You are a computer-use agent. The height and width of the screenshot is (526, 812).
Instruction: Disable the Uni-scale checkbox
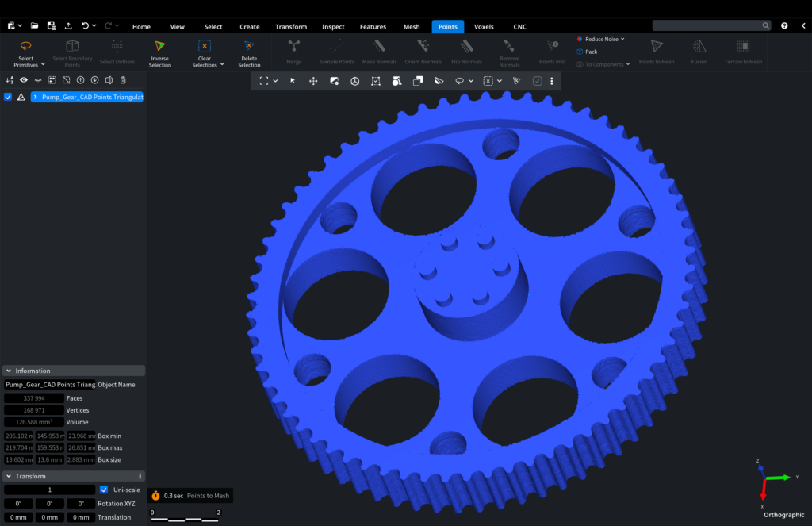click(104, 490)
